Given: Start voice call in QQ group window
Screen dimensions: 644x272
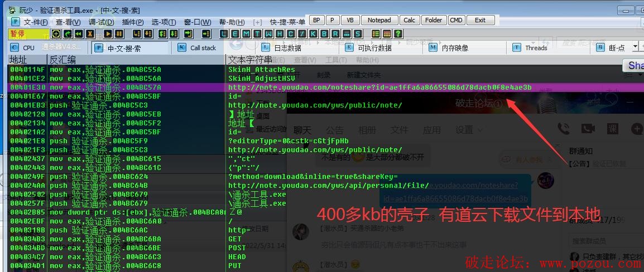Looking at the screenshot, I should point(564,129).
